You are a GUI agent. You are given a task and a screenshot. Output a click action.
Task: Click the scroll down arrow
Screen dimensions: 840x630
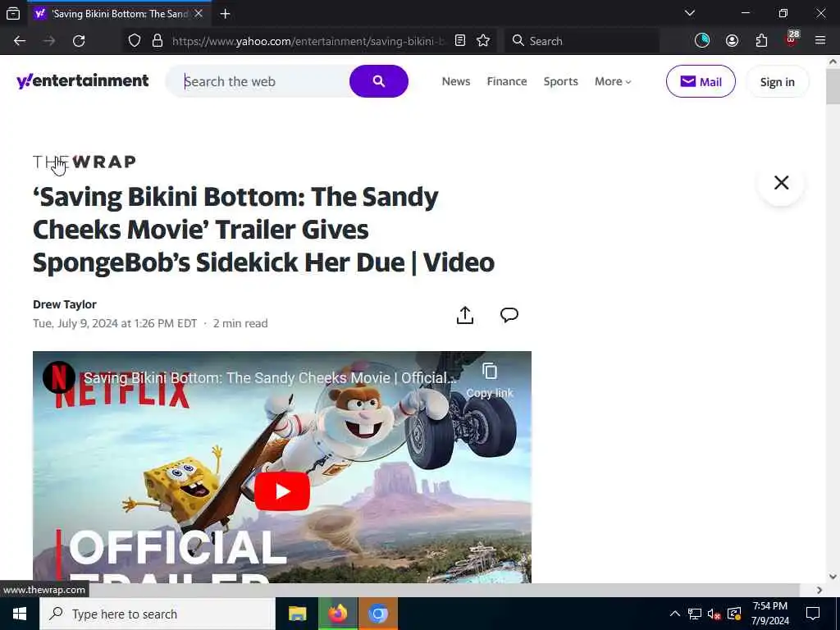coord(833,577)
